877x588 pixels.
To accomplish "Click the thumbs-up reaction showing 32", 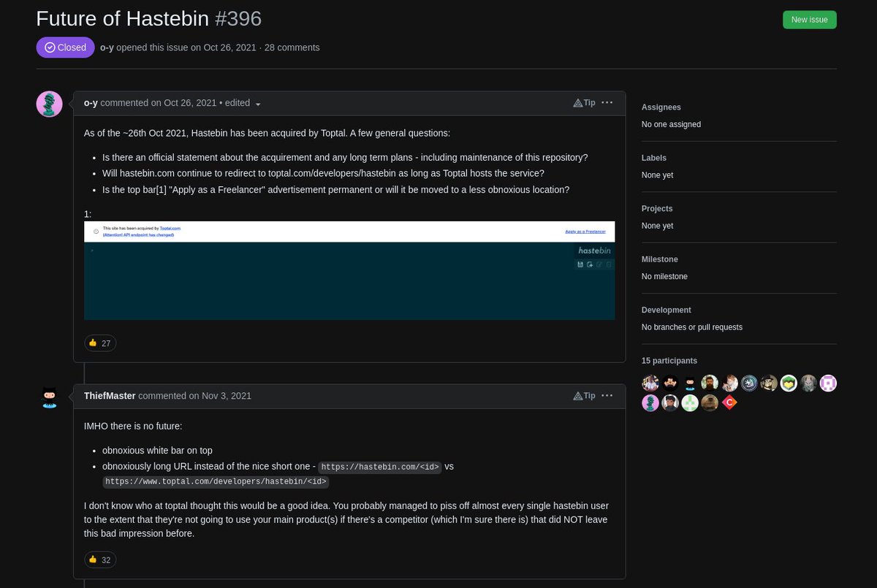I will [100, 560].
